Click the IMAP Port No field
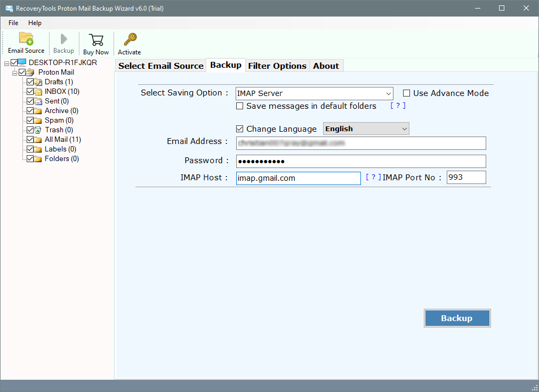This screenshot has height=392, width=539. tap(466, 178)
